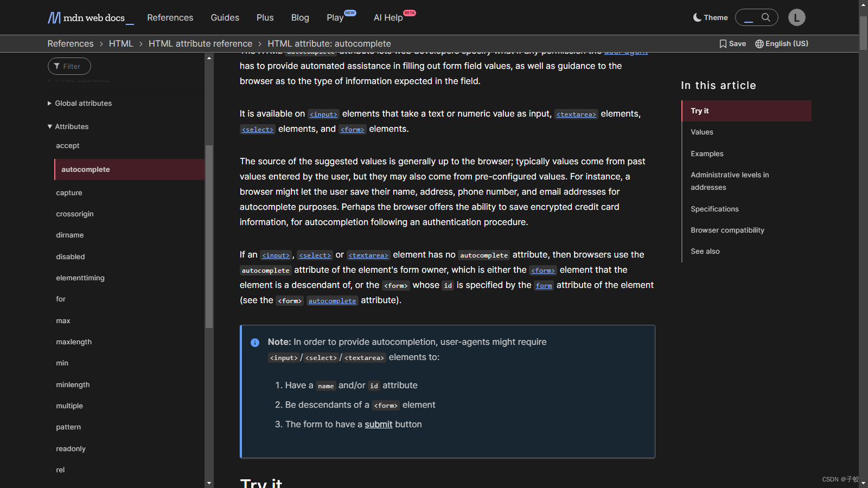The image size is (868, 488).
Task: Click the <textarea> link after 'numeric value as input'
Action: [576, 114]
